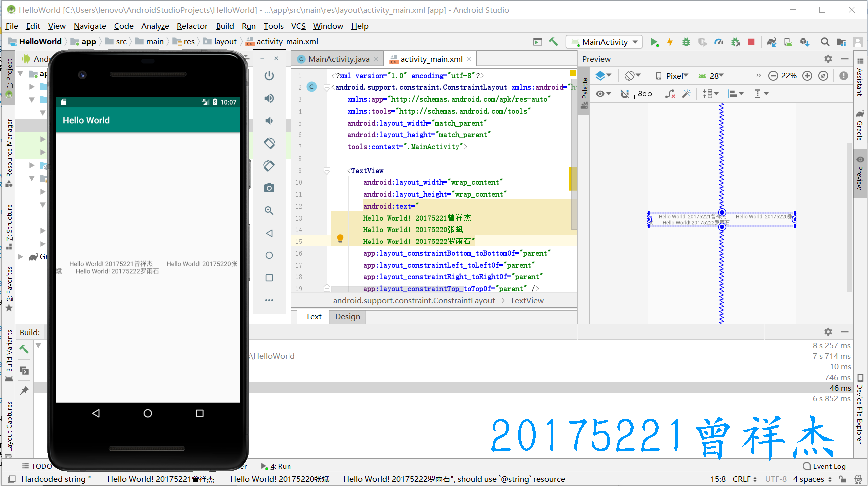The height and width of the screenshot is (486, 868).
Task: Zoom in the layout preview
Action: coord(807,76)
